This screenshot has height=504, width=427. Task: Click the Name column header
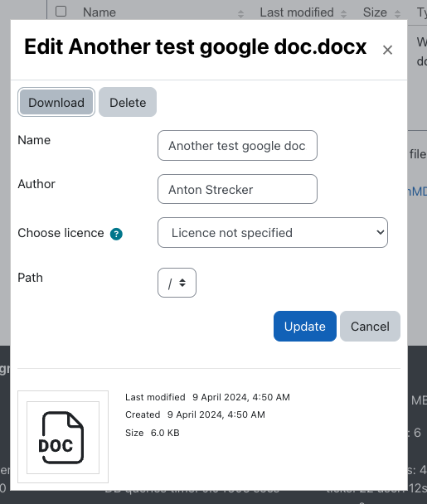[x=99, y=12]
